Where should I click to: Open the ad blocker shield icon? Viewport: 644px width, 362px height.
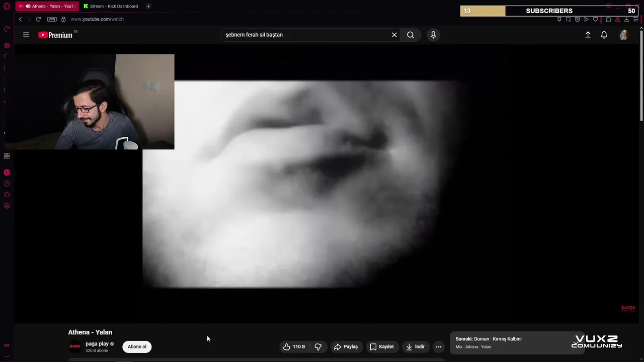pyautogui.click(x=577, y=19)
